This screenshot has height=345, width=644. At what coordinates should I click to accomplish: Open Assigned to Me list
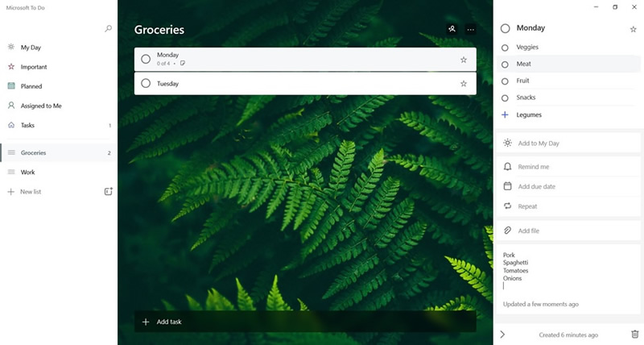[x=58, y=106]
